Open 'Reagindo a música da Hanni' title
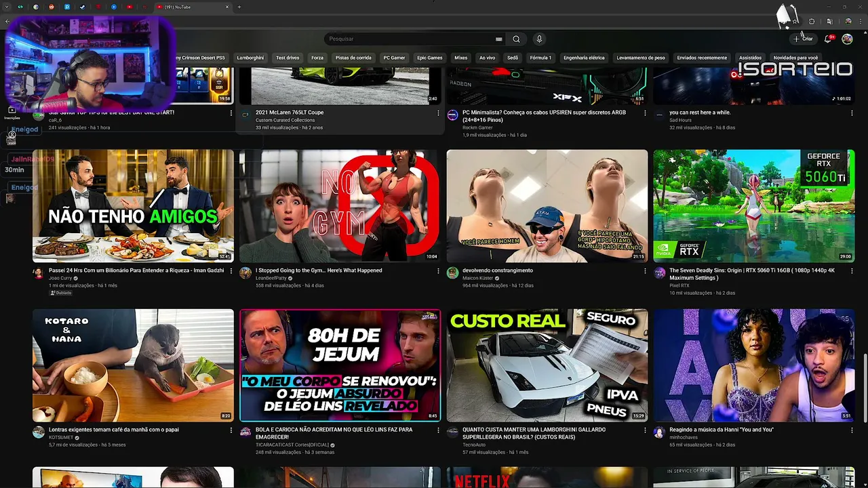The height and width of the screenshot is (488, 868). point(722,430)
